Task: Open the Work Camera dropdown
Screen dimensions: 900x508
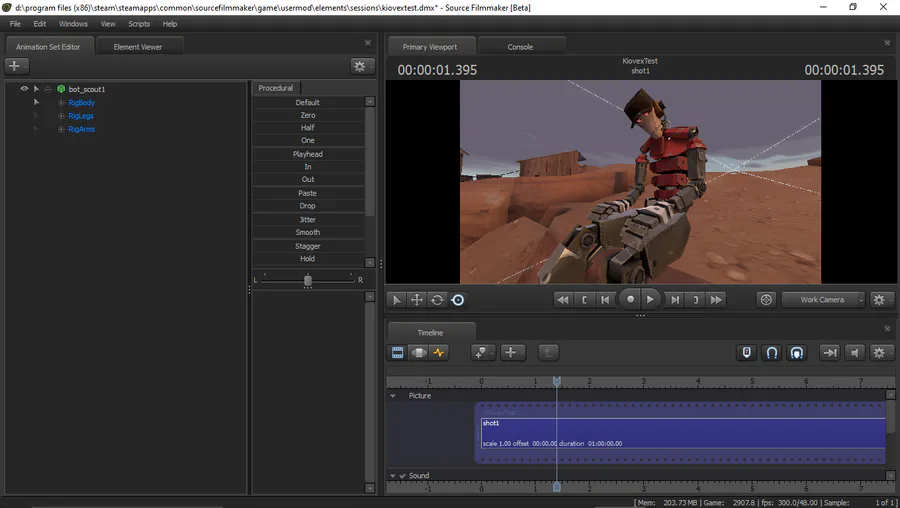Action: coord(823,300)
